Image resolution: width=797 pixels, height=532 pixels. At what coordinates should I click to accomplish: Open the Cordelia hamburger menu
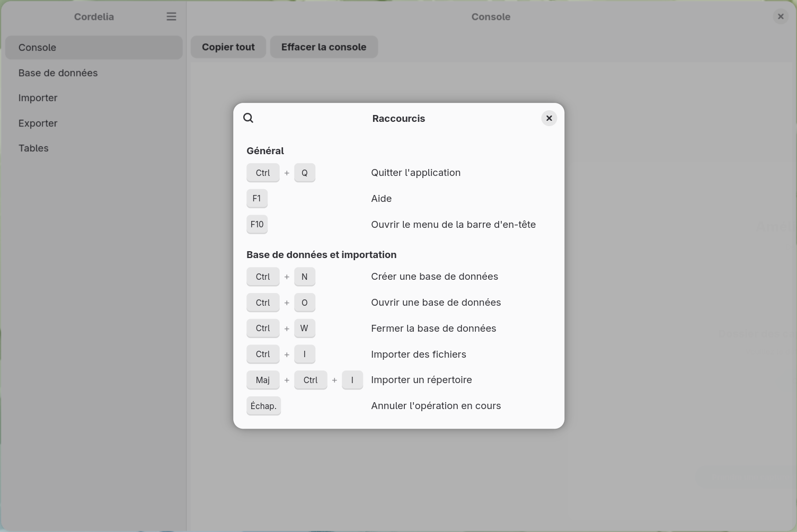point(171,16)
